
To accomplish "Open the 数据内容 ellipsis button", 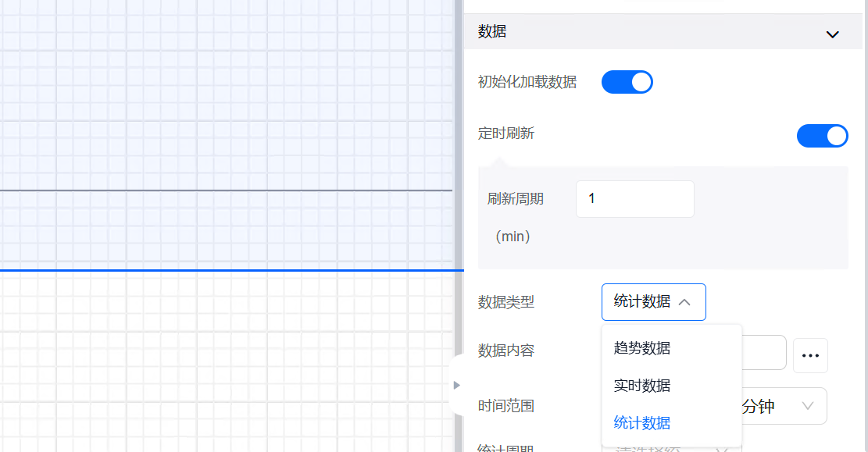I will (810, 356).
